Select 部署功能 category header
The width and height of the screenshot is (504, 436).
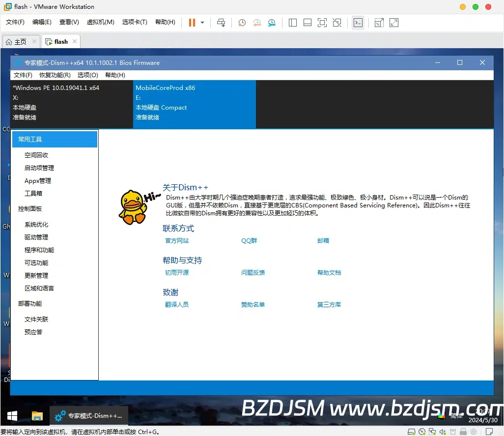coord(30,303)
